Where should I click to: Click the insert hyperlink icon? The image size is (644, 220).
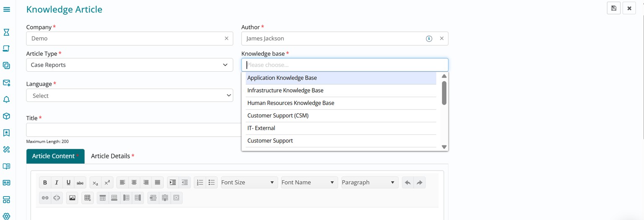pyautogui.click(x=45, y=198)
